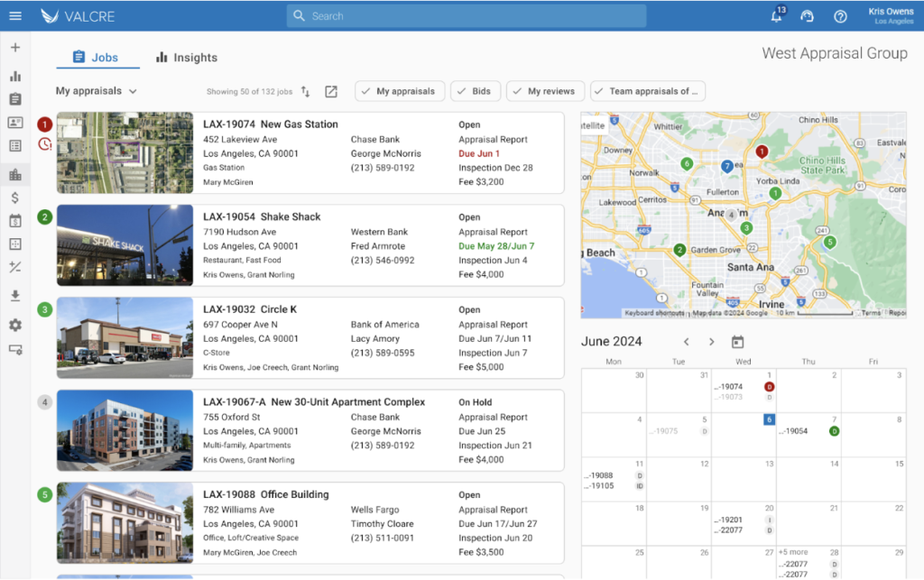The width and height of the screenshot is (924, 580).
Task: Click the apartment complex thumbnail
Action: 125,430
